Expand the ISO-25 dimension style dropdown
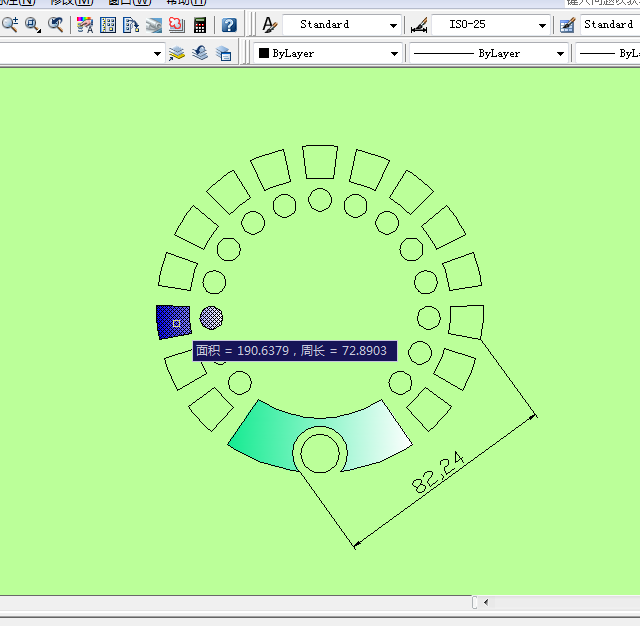This screenshot has width=640, height=626. pyautogui.click(x=543, y=25)
